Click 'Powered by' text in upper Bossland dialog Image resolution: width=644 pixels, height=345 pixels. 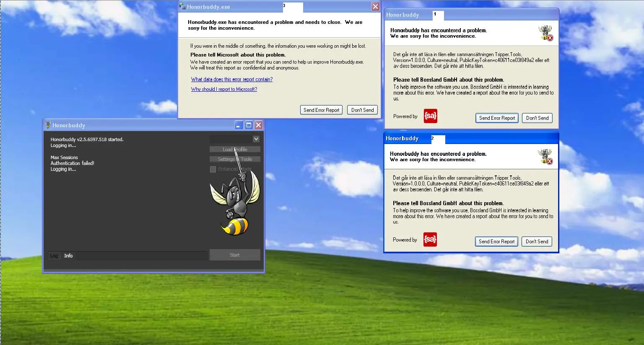(405, 116)
